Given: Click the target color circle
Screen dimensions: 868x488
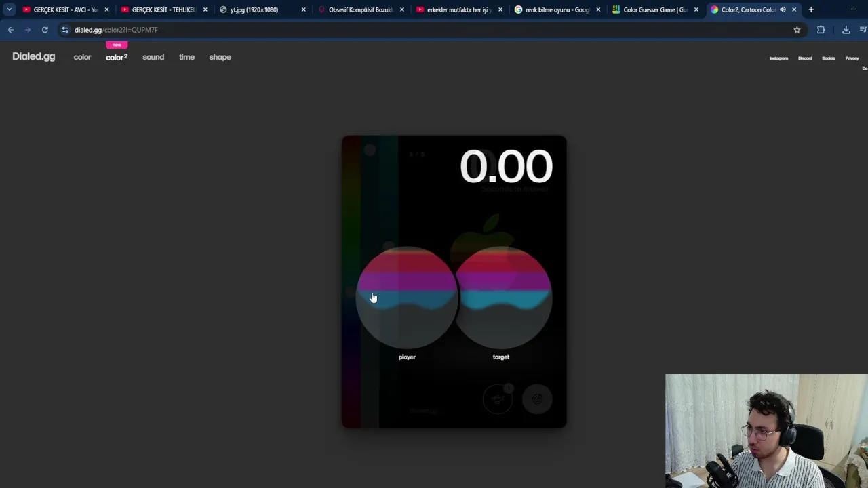Looking at the screenshot, I should tap(501, 298).
